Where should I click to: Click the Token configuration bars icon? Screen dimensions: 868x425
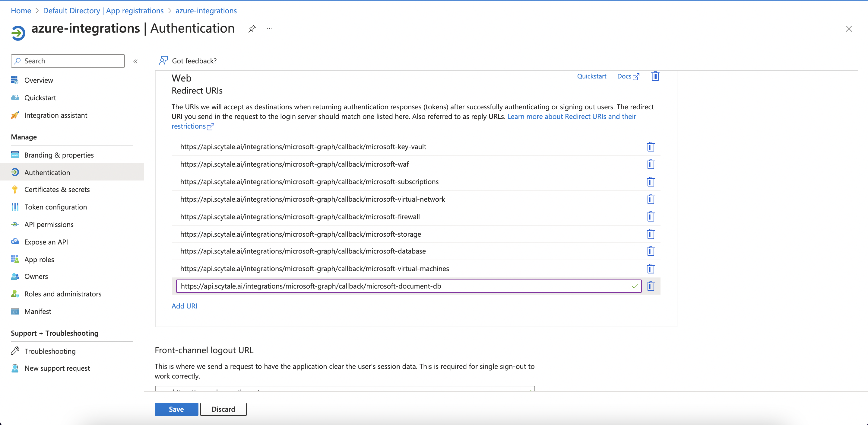[15, 207]
